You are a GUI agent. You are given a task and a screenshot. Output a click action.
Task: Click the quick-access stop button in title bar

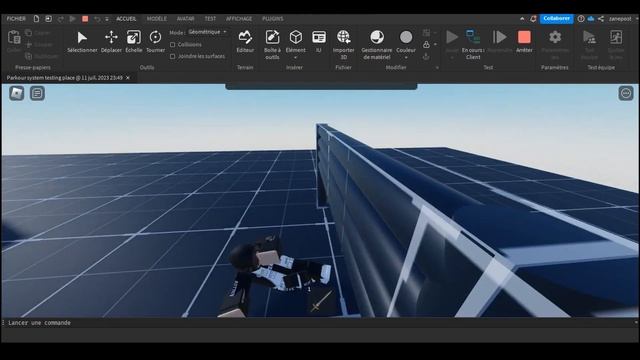pos(85,19)
